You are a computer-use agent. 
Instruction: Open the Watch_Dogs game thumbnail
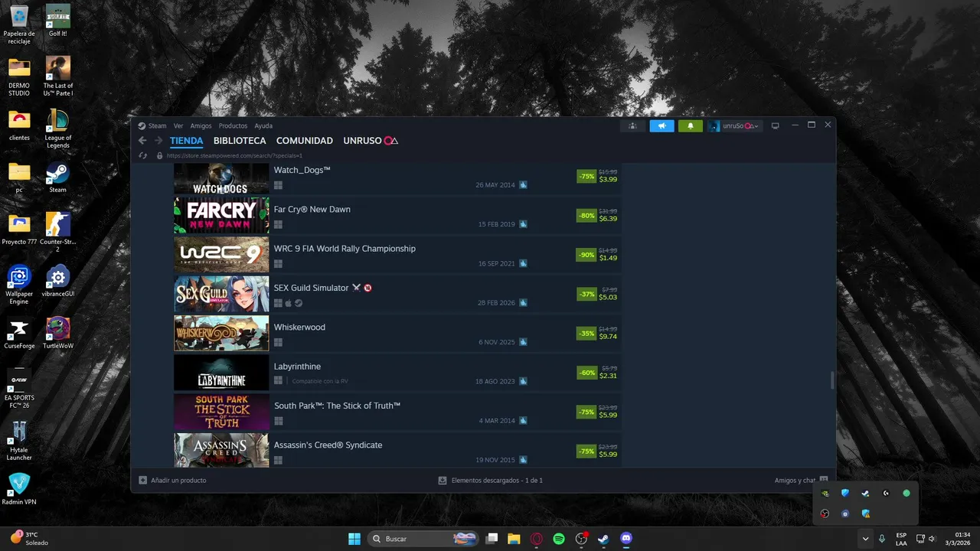[221, 178]
